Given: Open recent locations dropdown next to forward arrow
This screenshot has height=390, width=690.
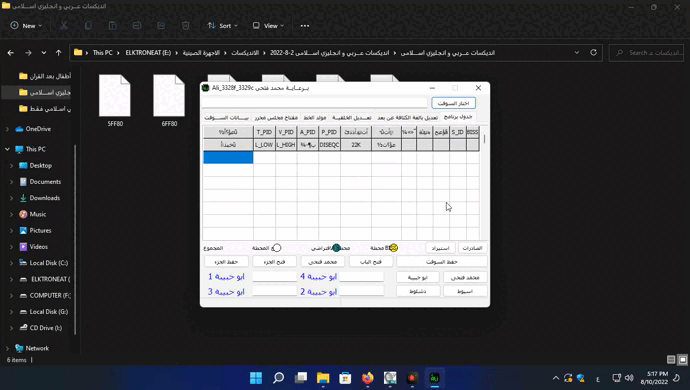Looking at the screenshot, I should [x=44, y=52].
